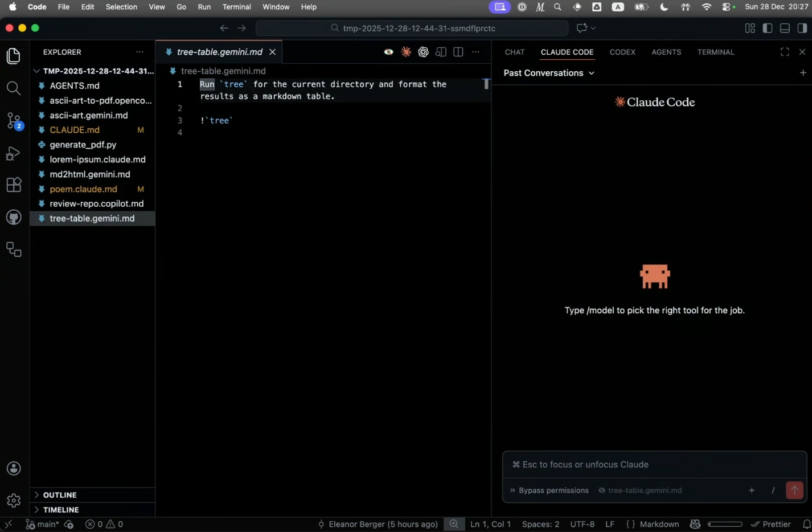Open Prettier status item
The width and height of the screenshot is (812, 532).
770,524
